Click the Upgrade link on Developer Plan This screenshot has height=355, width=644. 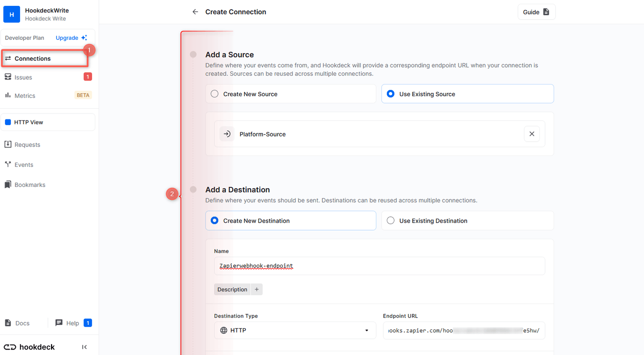tap(68, 38)
